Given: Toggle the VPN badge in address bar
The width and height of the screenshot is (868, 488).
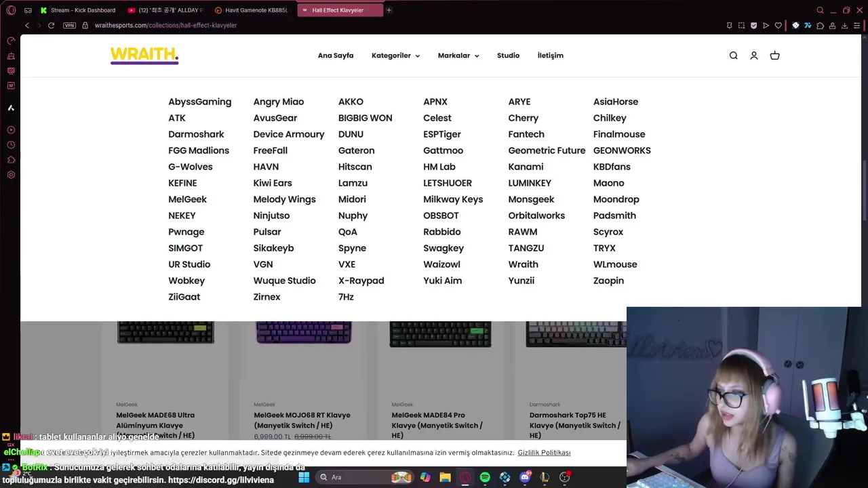Looking at the screenshot, I should pyautogui.click(x=69, y=25).
